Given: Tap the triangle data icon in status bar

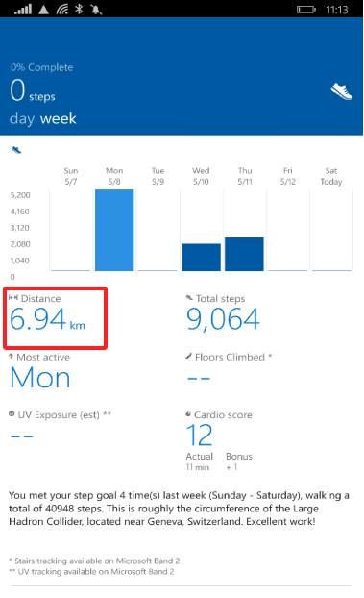Looking at the screenshot, I should click(x=43, y=10).
